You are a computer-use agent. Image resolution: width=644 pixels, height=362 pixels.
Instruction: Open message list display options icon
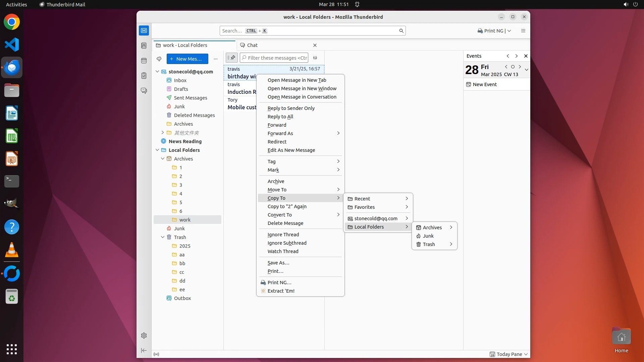tap(315, 58)
